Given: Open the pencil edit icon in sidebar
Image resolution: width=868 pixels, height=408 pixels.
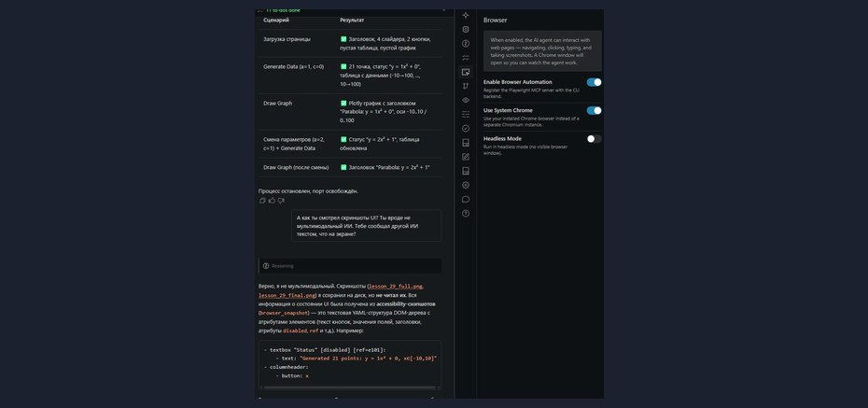Looking at the screenshot, I should 466,157.
